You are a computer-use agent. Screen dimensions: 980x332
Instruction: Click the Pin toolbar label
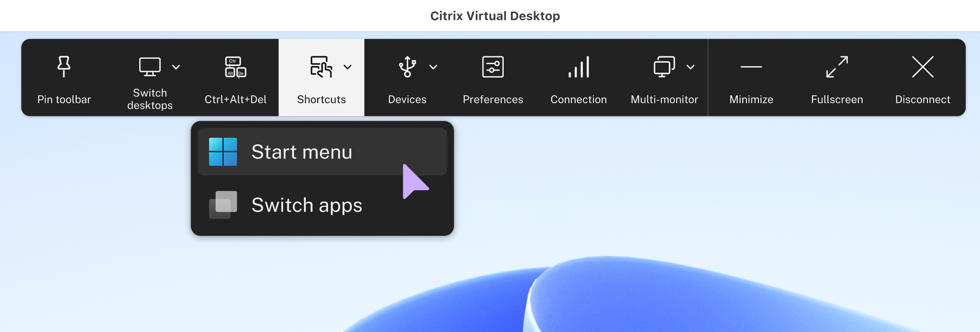[x=64, y=99]
